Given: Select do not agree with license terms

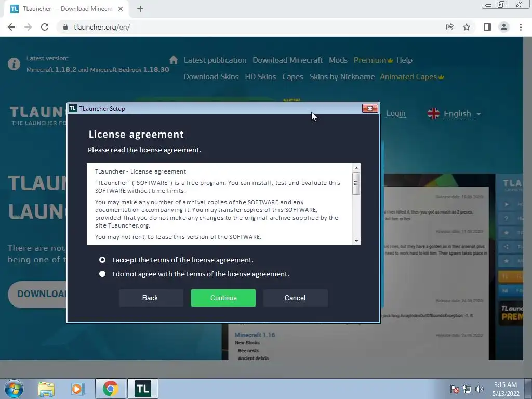Looking at the screenshot, I should (x=102, y=274).
